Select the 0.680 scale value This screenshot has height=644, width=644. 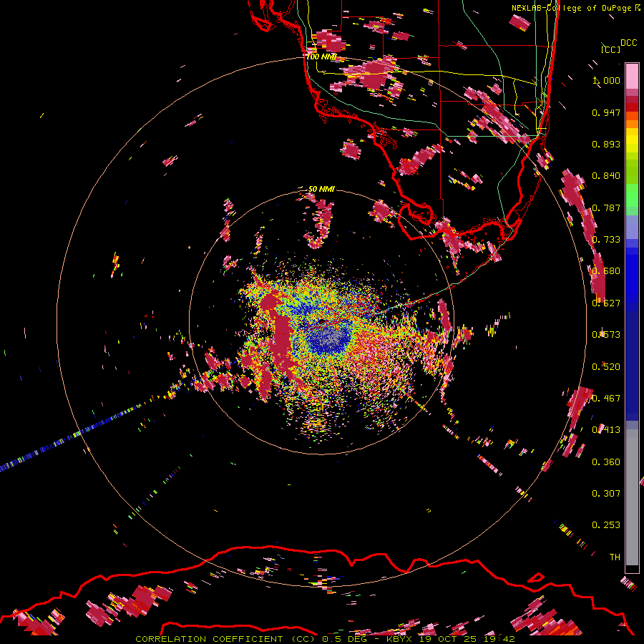point(606,271)
